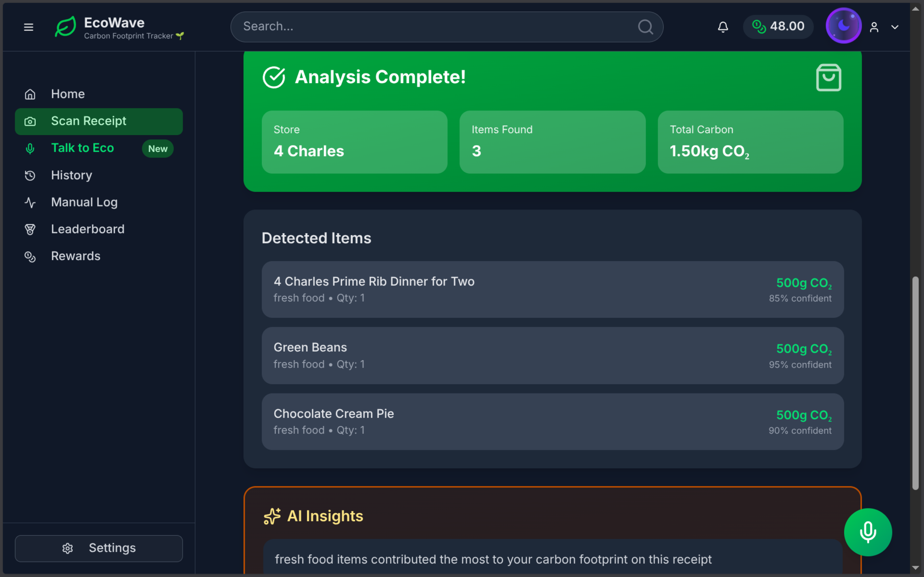Image resolution: width=924 pixels, height=577 pixels.
Task: Click the EcoWave leaf logo
Action: (x=65, y=27)
